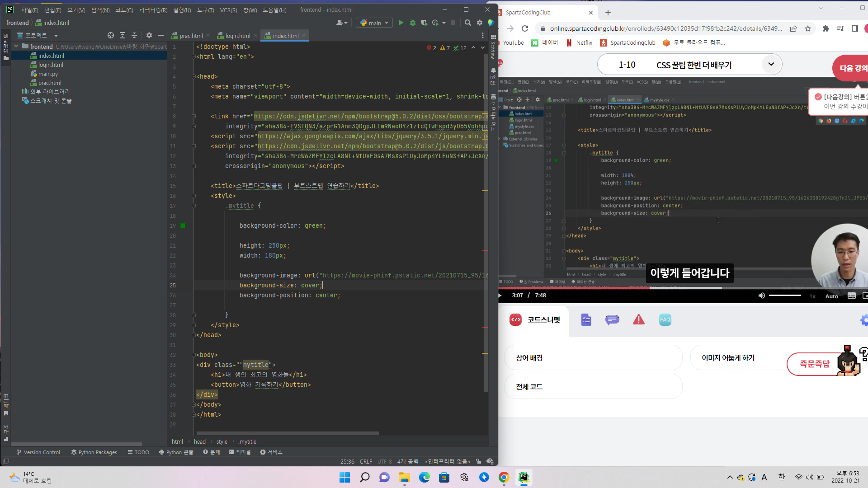
Task: Open the 상어 배경 code snippet
Action: pos(593,358)
